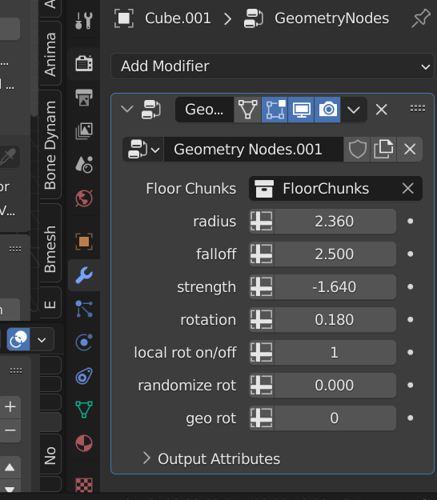
Task: Open the node group browse dropdown
Action: tap(143, 149)
